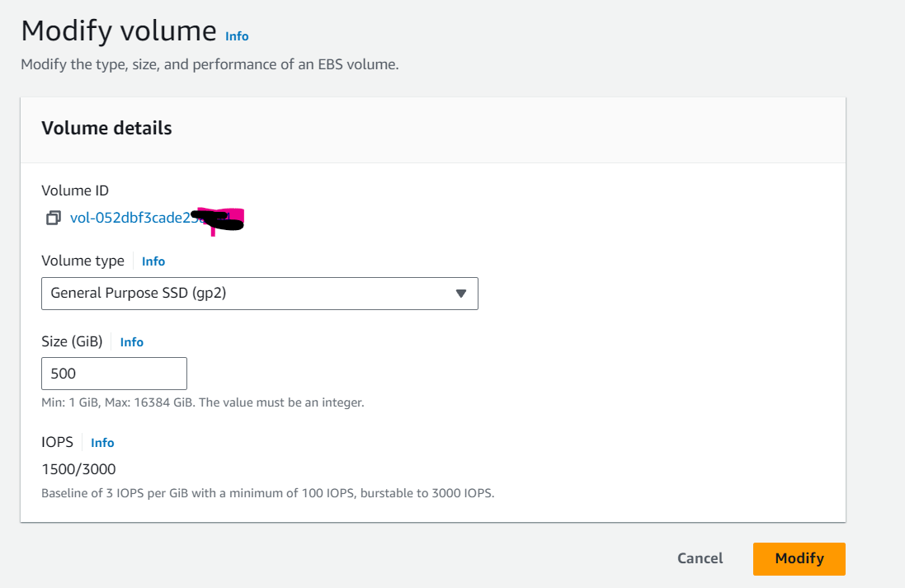
Task: Click the Modify volume page title
Action: point(118,31)
